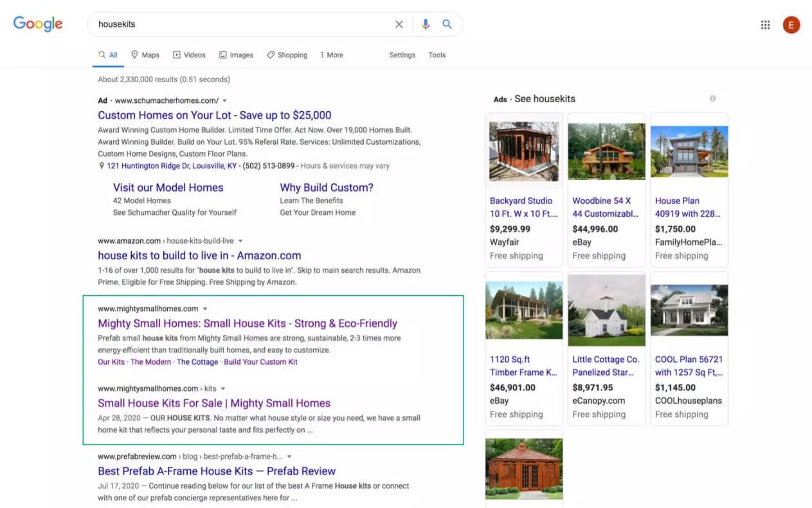812x508 pixels.
Task: Click inside the search field containing housekits
Action: 241,24
